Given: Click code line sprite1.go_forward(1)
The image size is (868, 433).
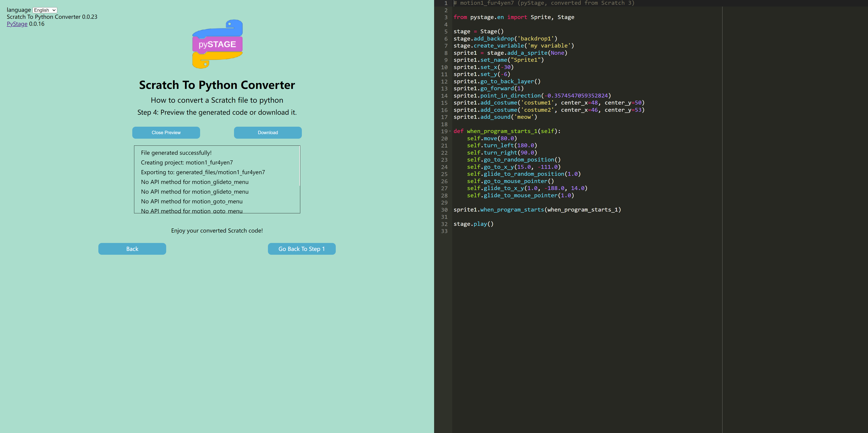Looking at the screenshot, I should click(x=489, y=88).
